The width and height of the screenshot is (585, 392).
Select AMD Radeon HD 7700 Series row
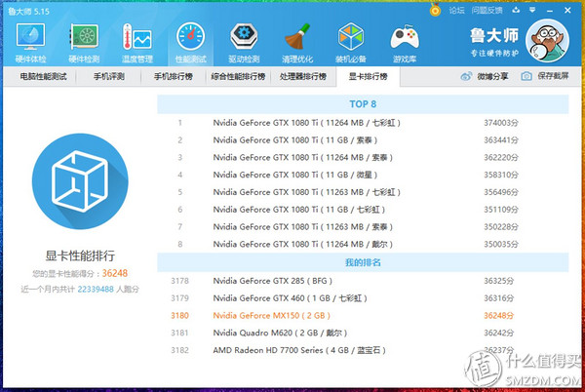click(363, 350)
